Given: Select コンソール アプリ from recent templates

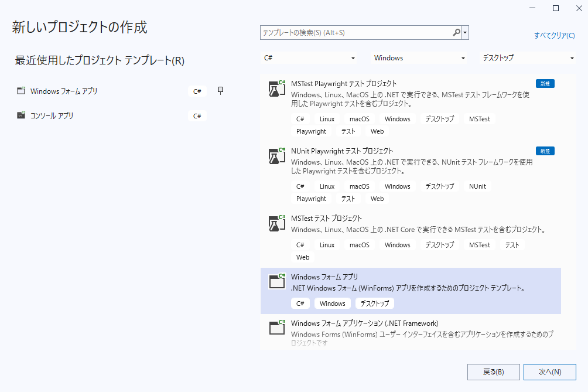Looking at the screenshot, I should click(52, 115).
